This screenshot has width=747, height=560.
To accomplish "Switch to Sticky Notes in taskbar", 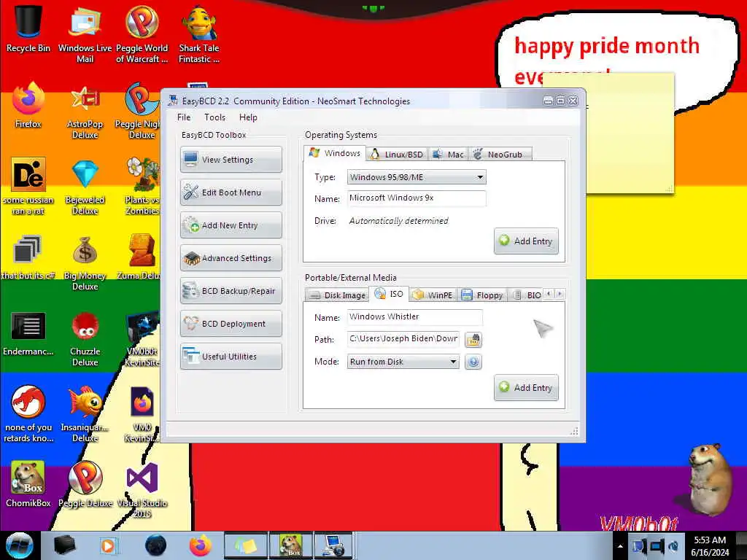I will [245, 545].
